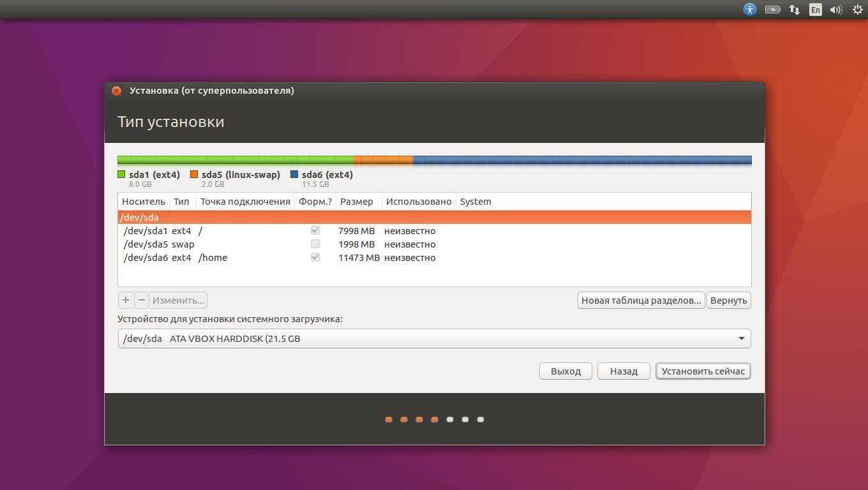
Task: Open the En keyboard layout indicator
Action: pos(815,10)
